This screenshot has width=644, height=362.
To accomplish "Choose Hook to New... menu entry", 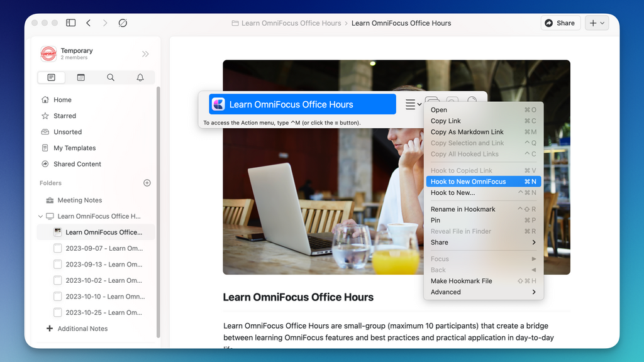I will tap(484, 192).
